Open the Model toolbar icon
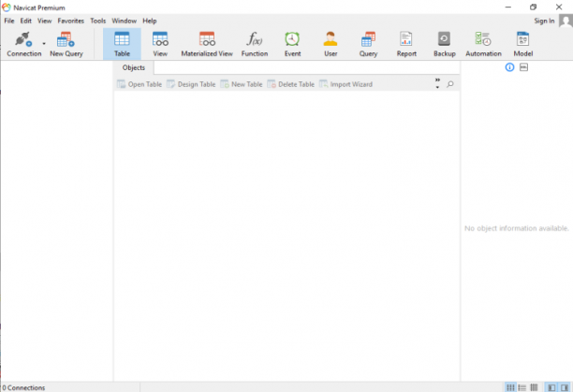Viewport: 573px width, 392px height. click(x=523, y=44)
